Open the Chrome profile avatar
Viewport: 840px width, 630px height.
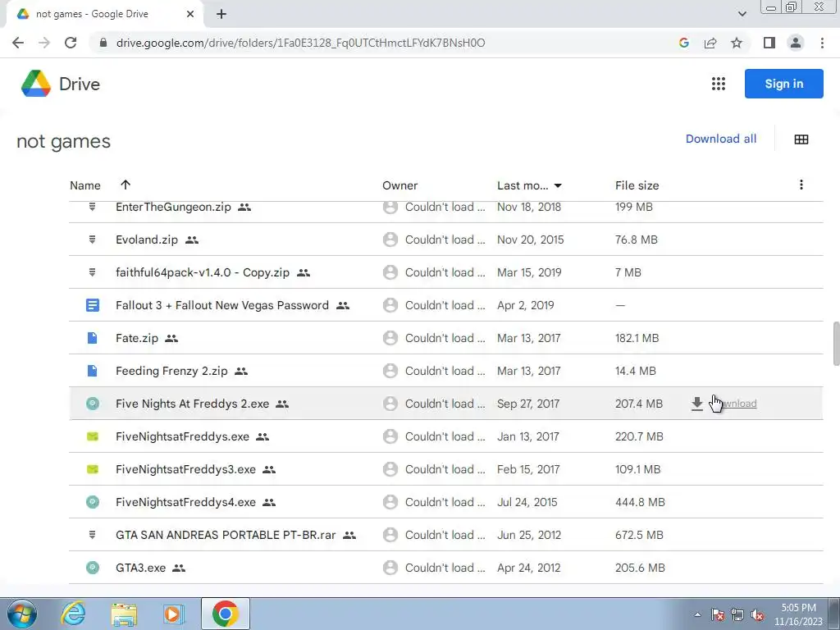796,43
